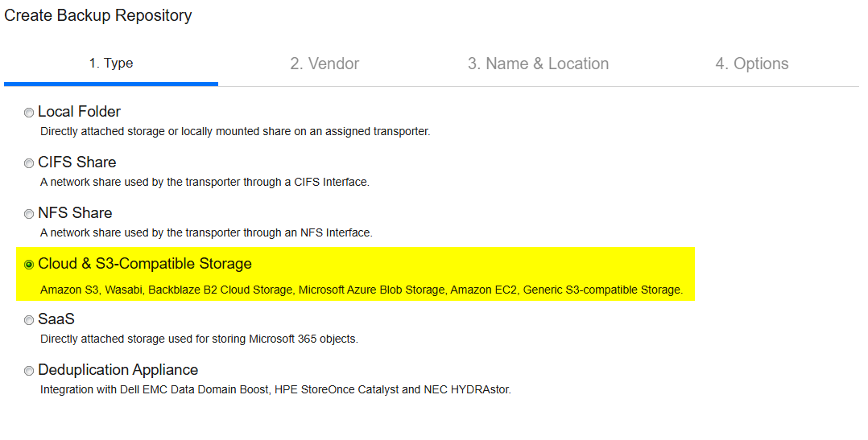Go to the 1. Type step tab
868x440 pixels.
click(x=111, y=64)
